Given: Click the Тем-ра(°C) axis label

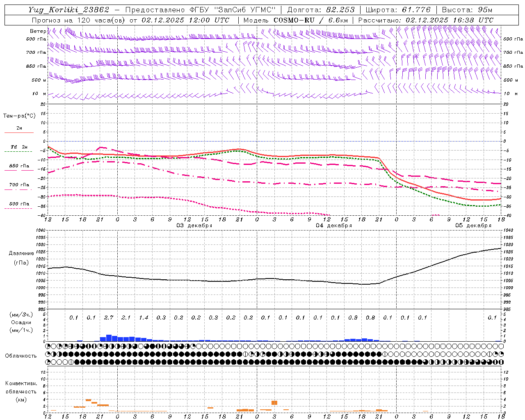Looking at the screenshot, I should (19, 116).
